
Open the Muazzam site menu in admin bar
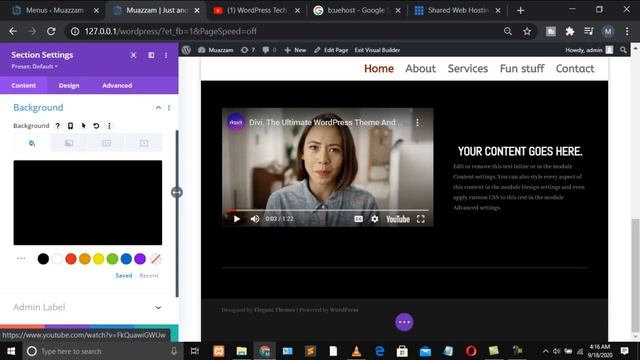click(x=216, y=50)
